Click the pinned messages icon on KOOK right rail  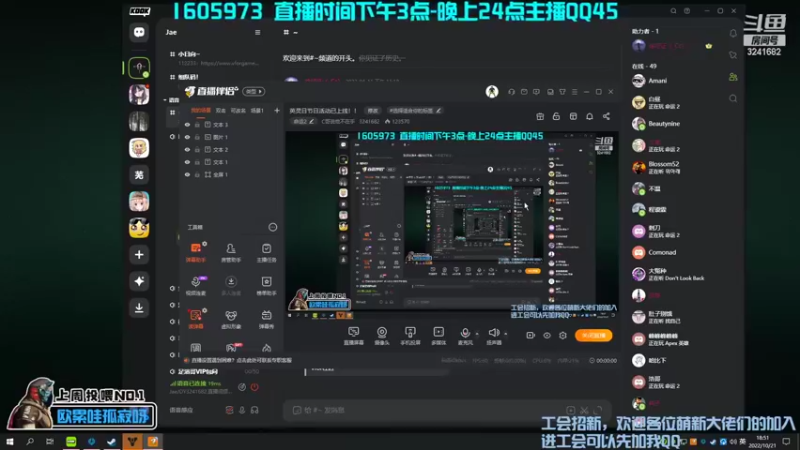click(733, 55)
